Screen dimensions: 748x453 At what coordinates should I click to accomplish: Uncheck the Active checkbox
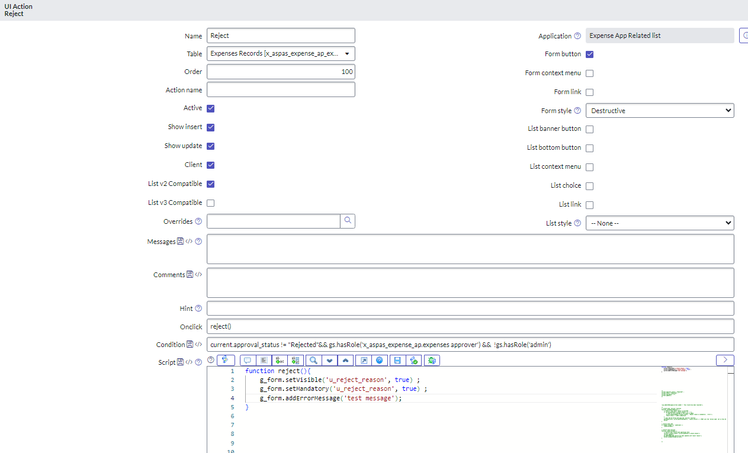[210, 108]
